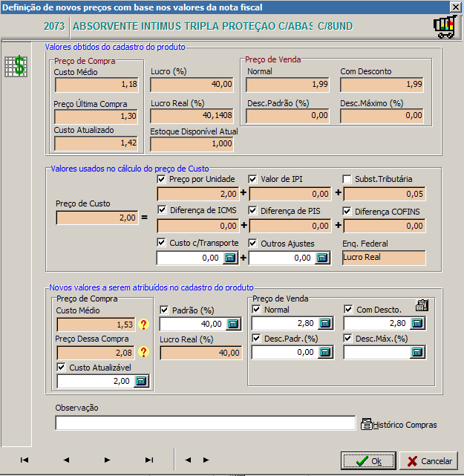Click the help question mark beside Custo Médio
The height and width of the screenshot is (476, 464).
coord(143,325)
